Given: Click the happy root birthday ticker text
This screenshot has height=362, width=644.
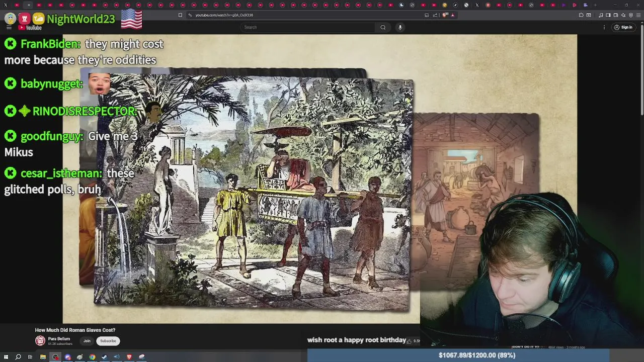Looking at the screenshot, I should point(356,340).
